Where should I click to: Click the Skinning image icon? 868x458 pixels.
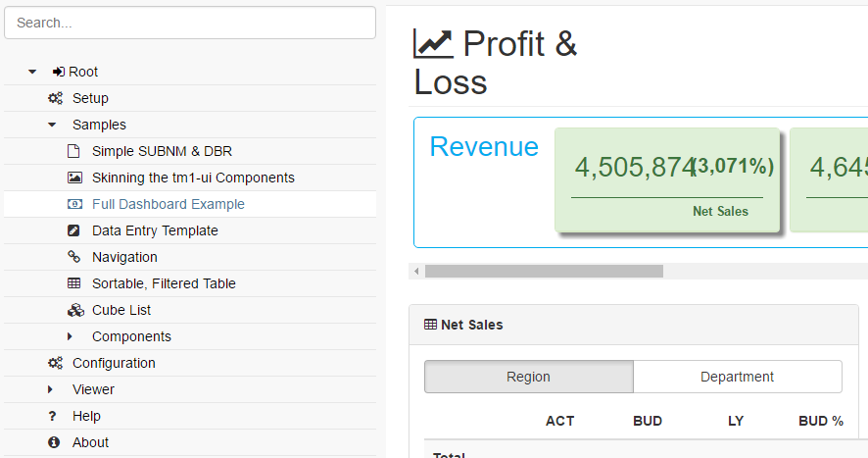[74, 178]
